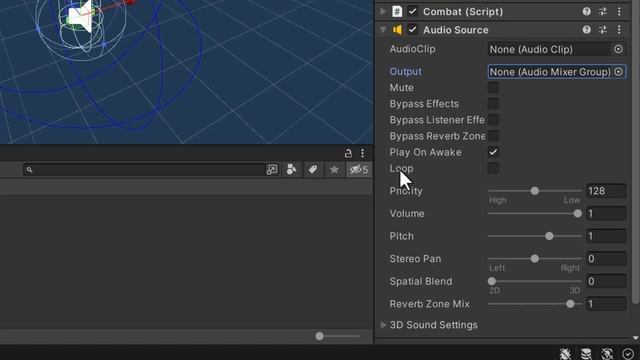The height and width of the screenshot is (360, 640).
Task: Adjust the Priority slider
Action: tap(535, 191)
